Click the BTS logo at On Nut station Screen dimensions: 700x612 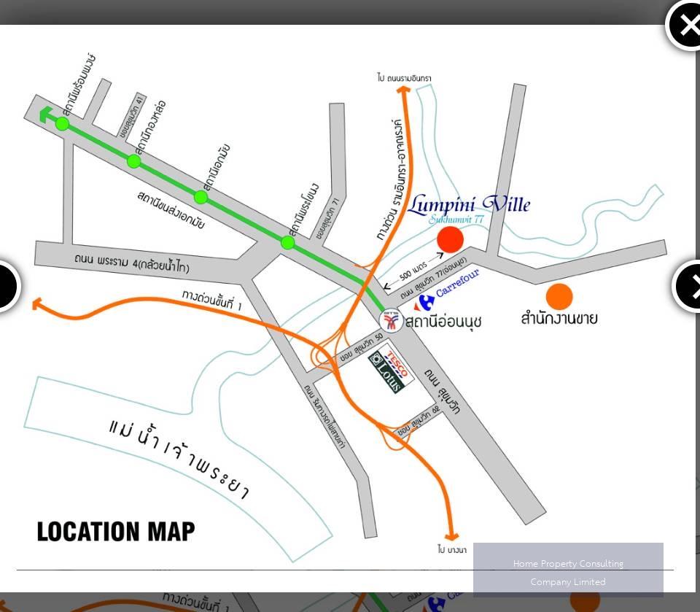391,320
